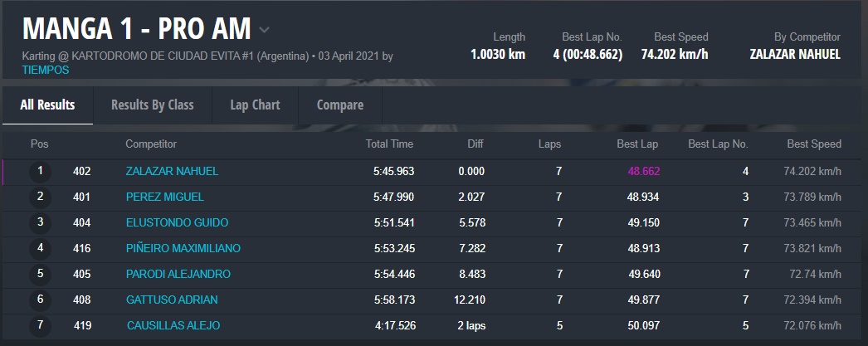This screenshot has width=868, height=346.
Task: Click ZALAZAR NAHUEL in the header summary
Action: click(x=795, y=55)
